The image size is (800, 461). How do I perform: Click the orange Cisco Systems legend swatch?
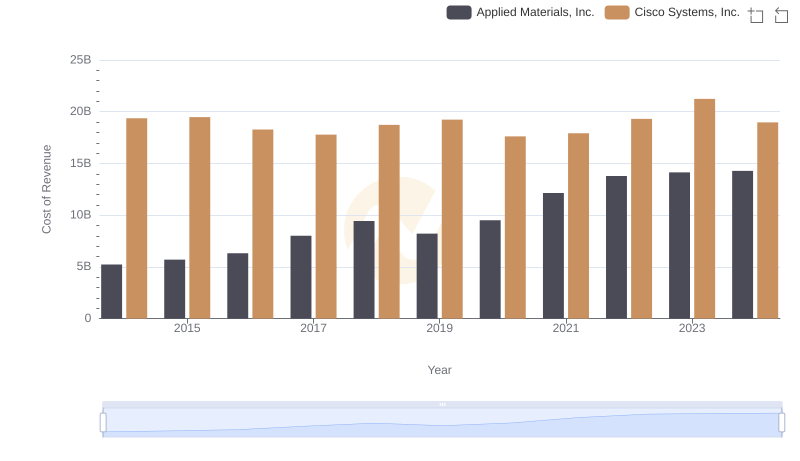tap(617, 13)
